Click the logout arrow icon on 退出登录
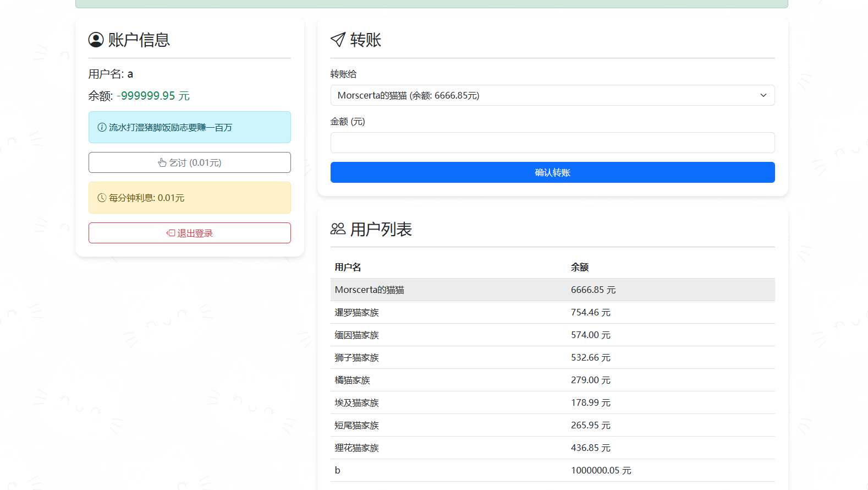 [171, 233]
